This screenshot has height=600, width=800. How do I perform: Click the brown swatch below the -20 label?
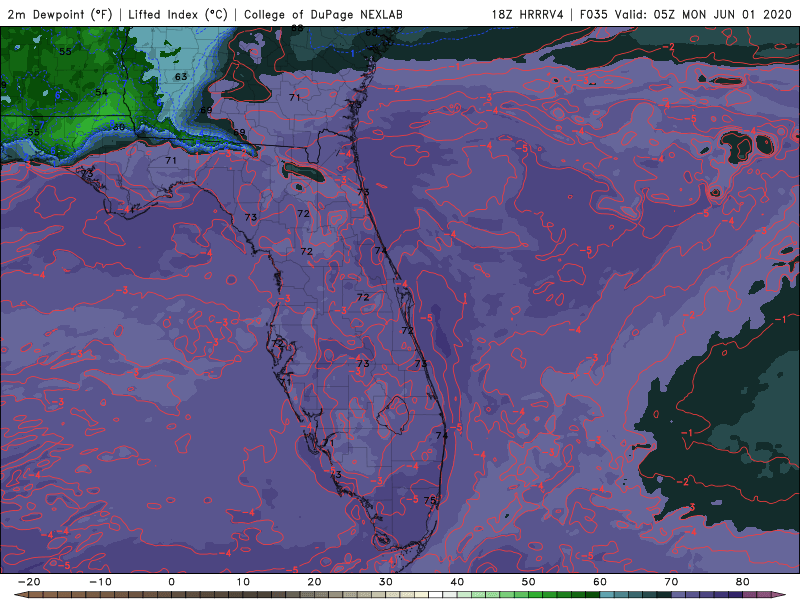point(36,595)
